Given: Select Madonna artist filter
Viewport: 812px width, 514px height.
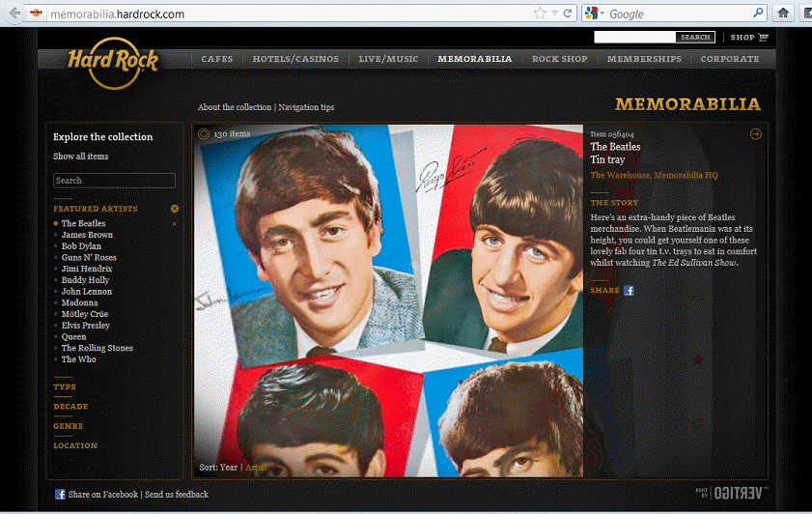Looking at the screenshot, I should pyautogui.click(x=79, y=302).
